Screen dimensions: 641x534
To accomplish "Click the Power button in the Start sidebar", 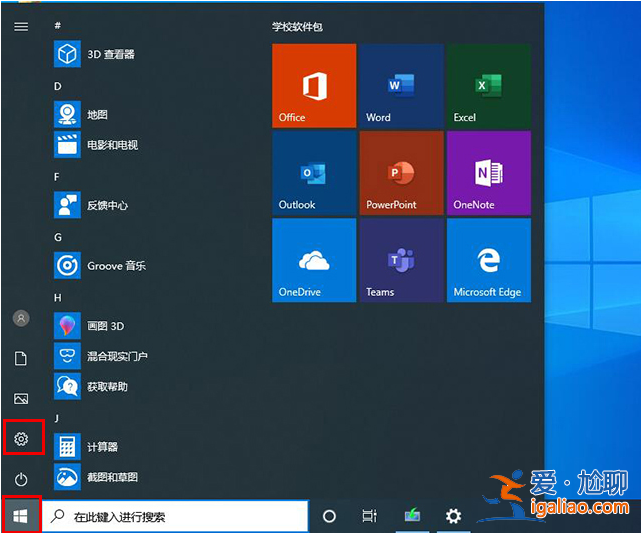I will pos(21,479).
